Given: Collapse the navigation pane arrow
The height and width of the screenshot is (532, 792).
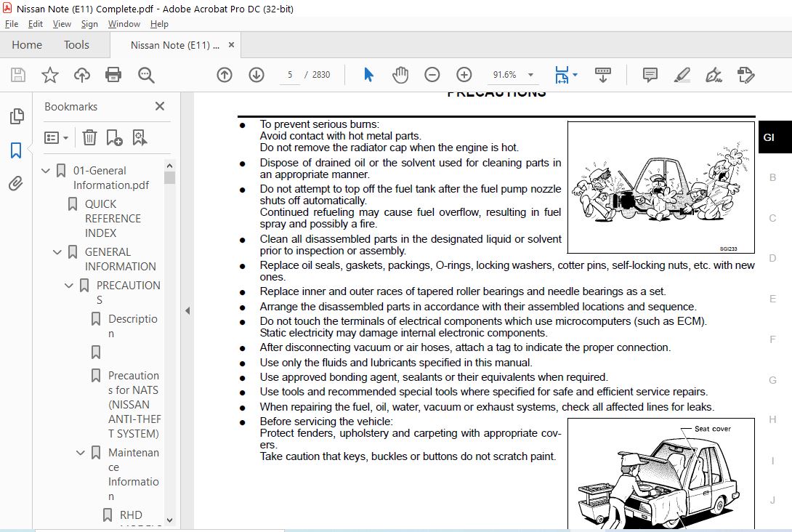Looking at the screenshot, I should pos(187,311).
